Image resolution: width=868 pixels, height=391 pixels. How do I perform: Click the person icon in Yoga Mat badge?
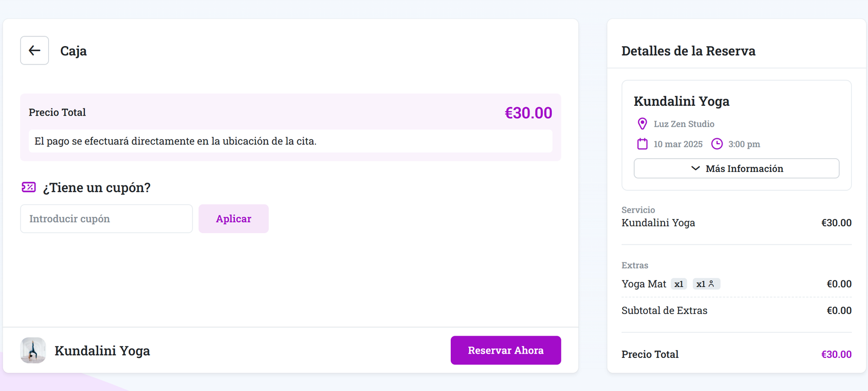[711, 284]
